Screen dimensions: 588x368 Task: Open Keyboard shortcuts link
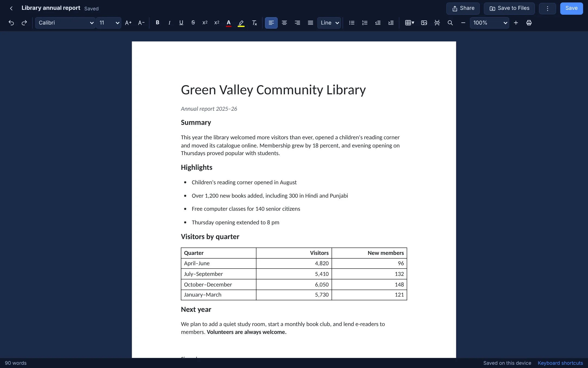560,363
